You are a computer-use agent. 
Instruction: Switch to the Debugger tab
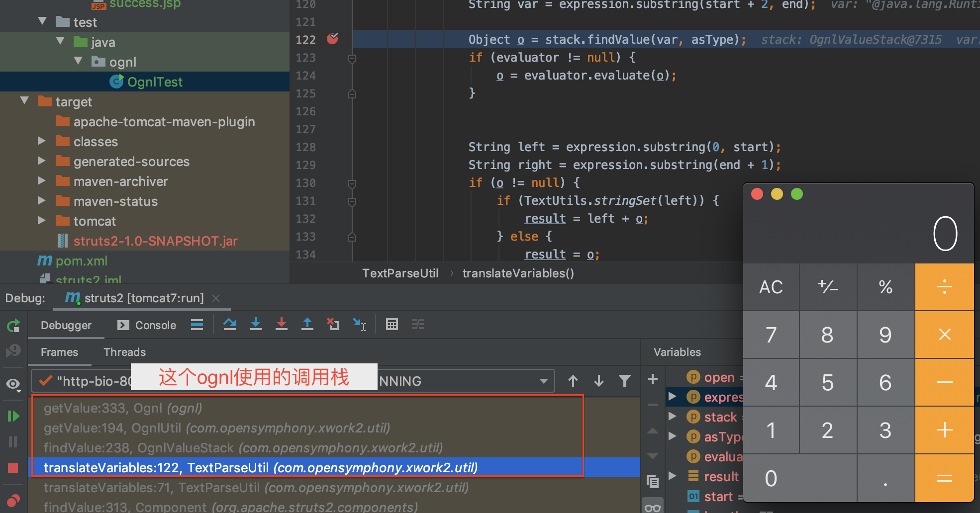(x=66, y=325)
